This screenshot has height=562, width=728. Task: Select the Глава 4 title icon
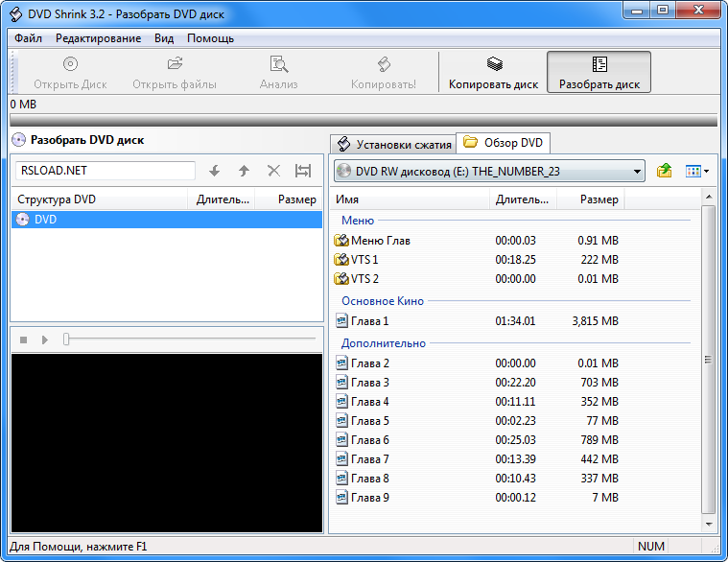[341, 402]
